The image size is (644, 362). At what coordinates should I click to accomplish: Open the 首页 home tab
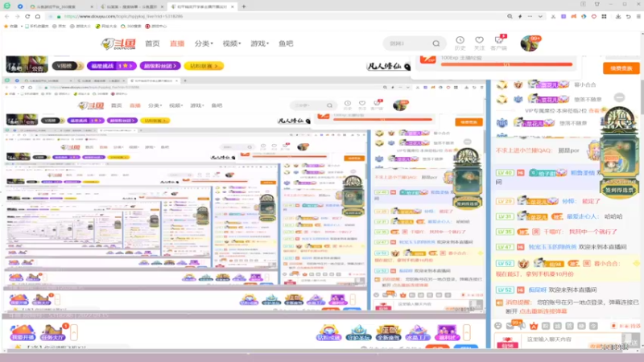coord(152,43)
